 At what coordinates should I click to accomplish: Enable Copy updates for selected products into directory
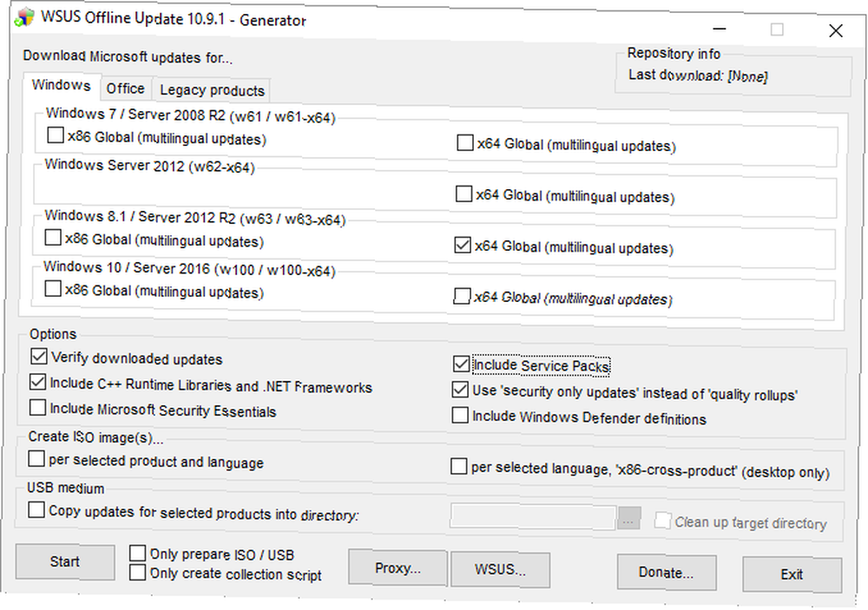[36, 509]
